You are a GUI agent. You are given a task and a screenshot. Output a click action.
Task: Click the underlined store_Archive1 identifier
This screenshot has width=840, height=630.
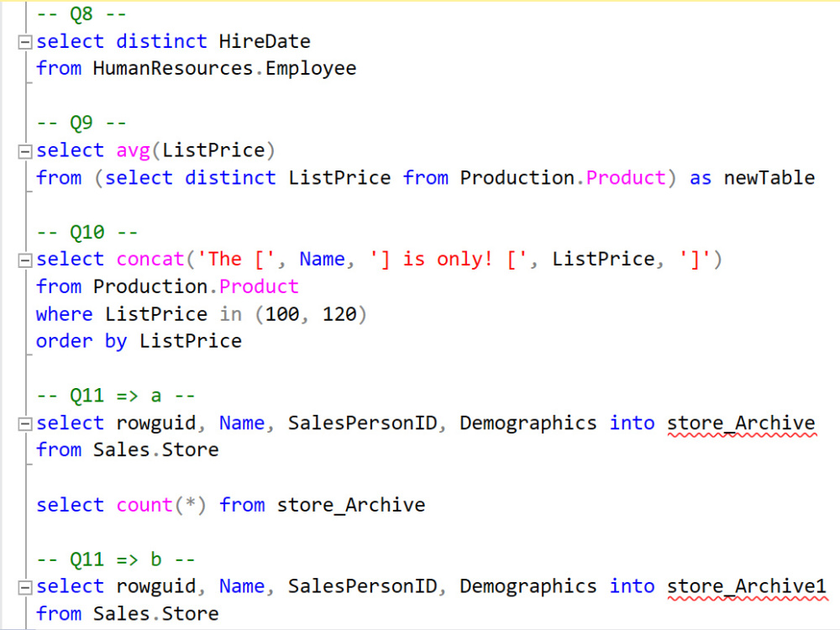[747, 586]
